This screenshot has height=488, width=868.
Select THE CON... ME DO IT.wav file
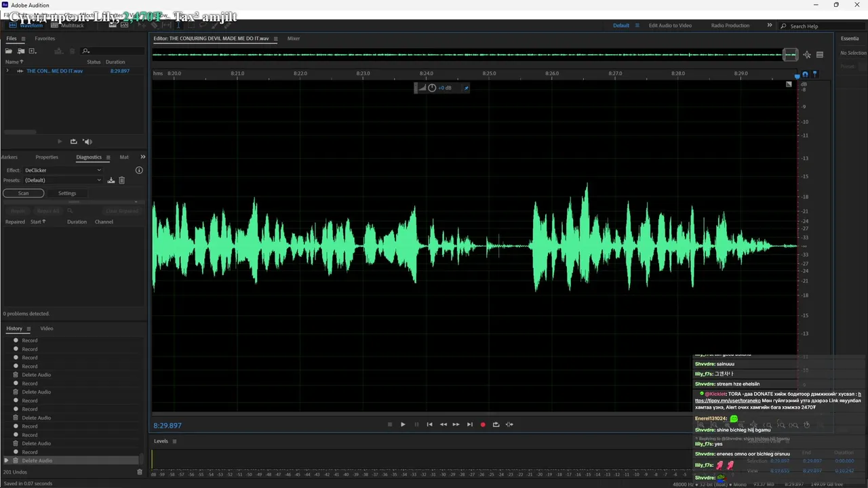(54, 70)
